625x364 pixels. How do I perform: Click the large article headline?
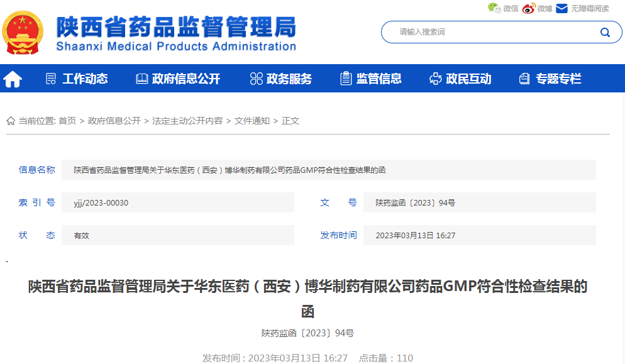point(307,299)
